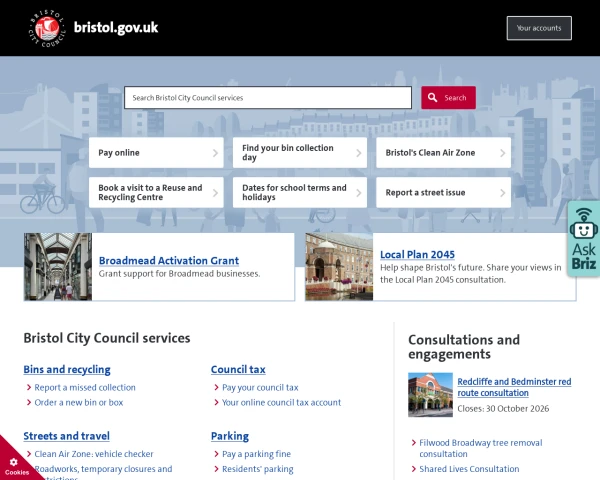Open the Bins and recycling heading link
Viewport: 600px width, 480px height.
tap(67, 369)
